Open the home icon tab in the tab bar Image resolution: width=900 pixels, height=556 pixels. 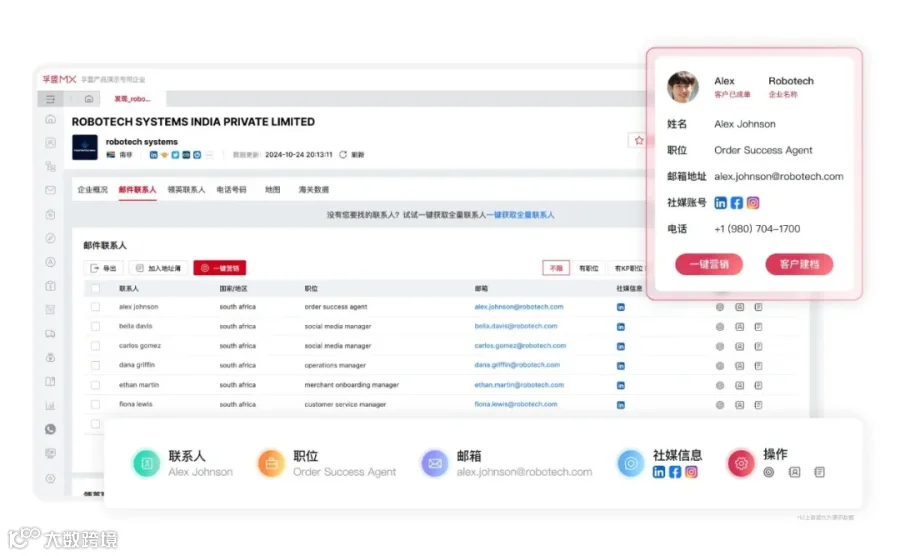pyautogui.click(x=89, y=99)
